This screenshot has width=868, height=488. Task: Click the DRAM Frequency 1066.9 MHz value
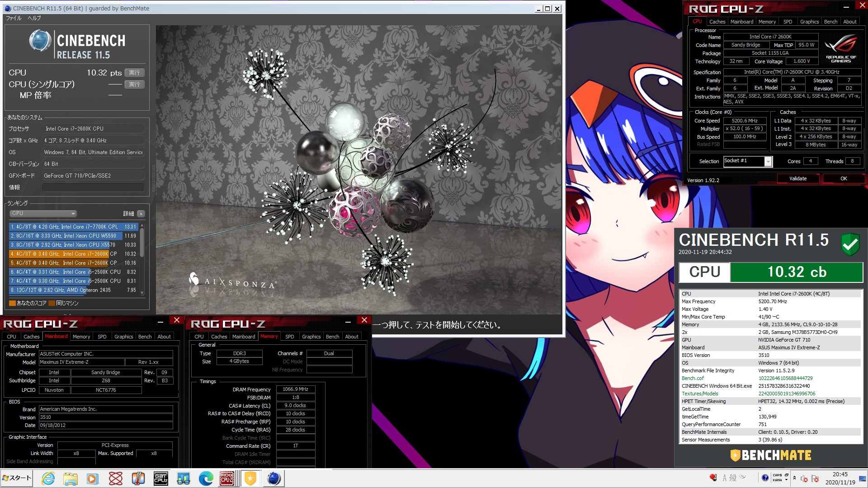point(295,389)
